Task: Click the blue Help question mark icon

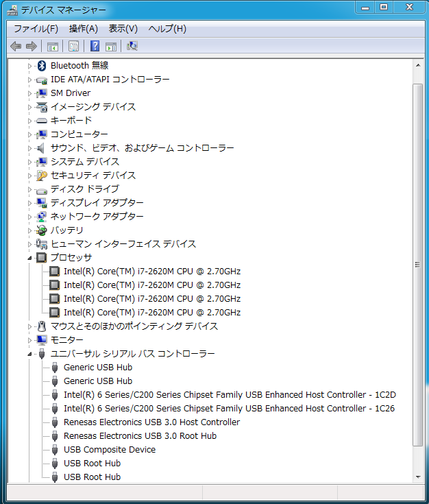Action: (95, 47)
